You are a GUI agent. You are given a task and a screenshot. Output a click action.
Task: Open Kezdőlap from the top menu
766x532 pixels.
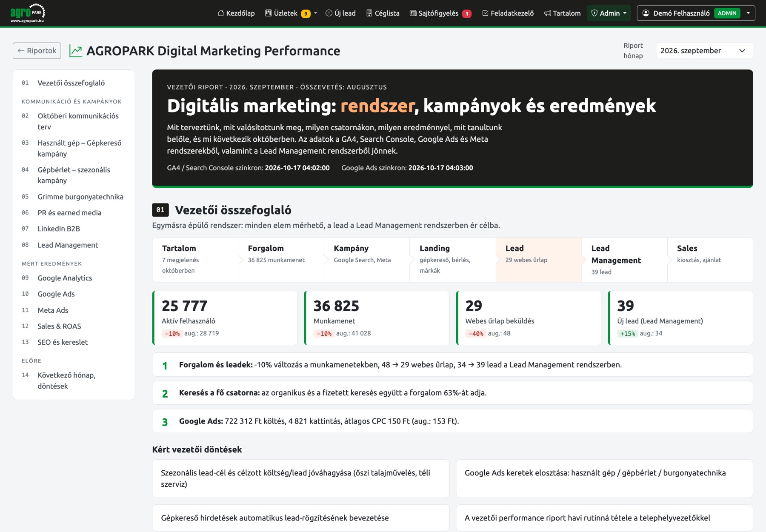[x=236, y=13]
